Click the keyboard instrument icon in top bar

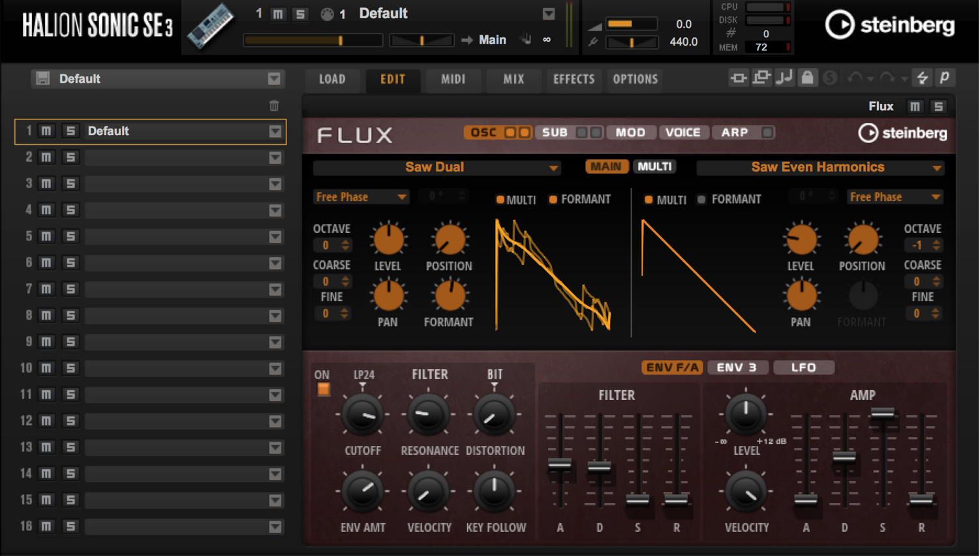point(211,26)
